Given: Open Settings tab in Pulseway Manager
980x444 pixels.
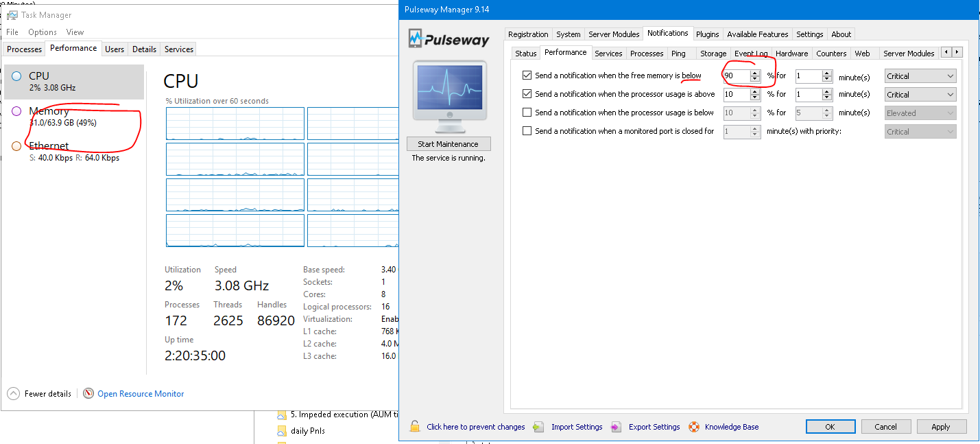Looking at the screenshot, I should coord(810,34).
